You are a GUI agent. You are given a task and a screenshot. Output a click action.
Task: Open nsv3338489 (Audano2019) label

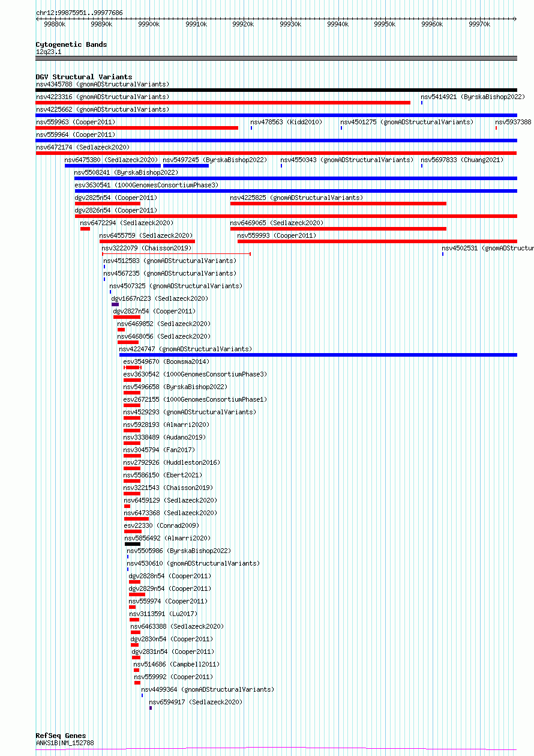pyautogui.click(x=164, y=437)
